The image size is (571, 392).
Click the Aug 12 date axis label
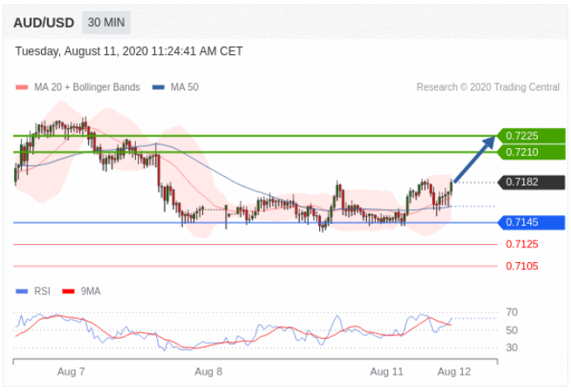[454, 372]
